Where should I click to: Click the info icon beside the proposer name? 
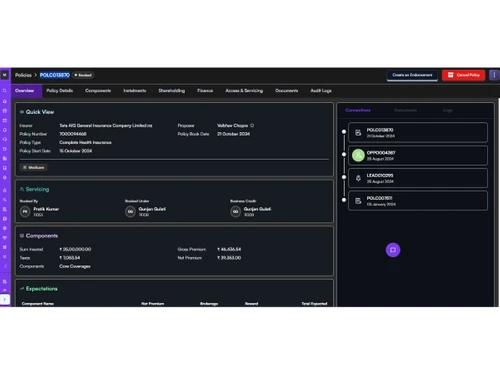(252, 125)
